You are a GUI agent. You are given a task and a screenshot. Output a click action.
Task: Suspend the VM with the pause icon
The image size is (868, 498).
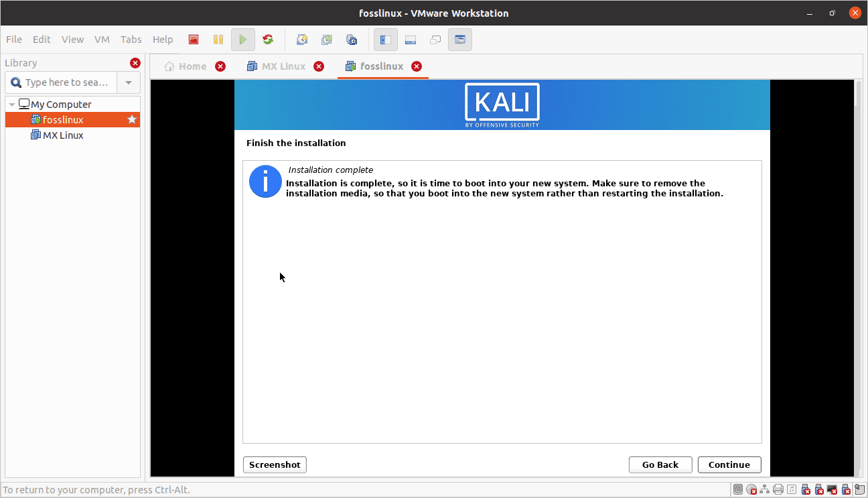[x=218, y=40]
